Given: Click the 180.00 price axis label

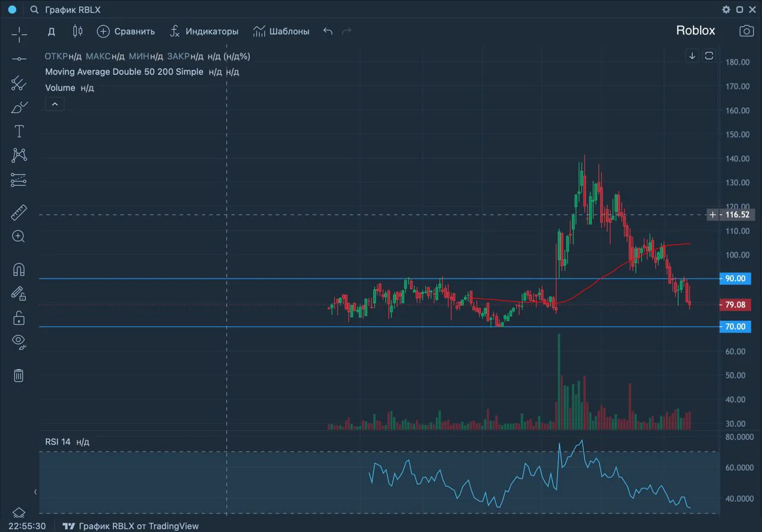Looking at the screenshot, I should pyautogui.click(x=737, y=62).
